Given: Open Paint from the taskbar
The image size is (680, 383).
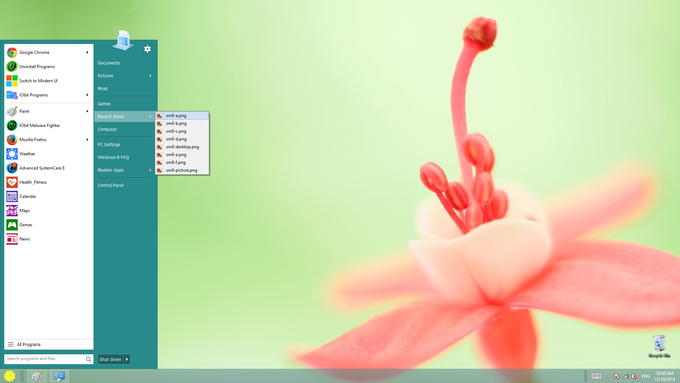Looking at the screenshot, I should (37, 376).
